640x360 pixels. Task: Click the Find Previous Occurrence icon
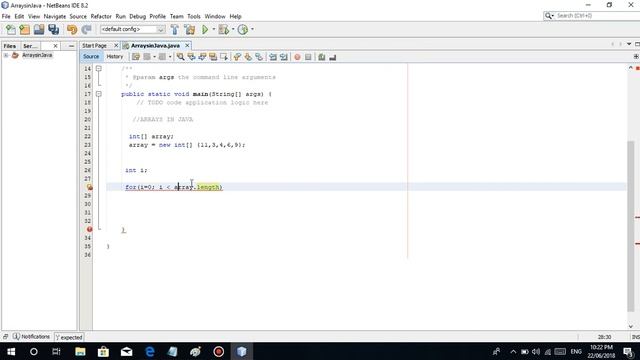(x=191, y=57)
